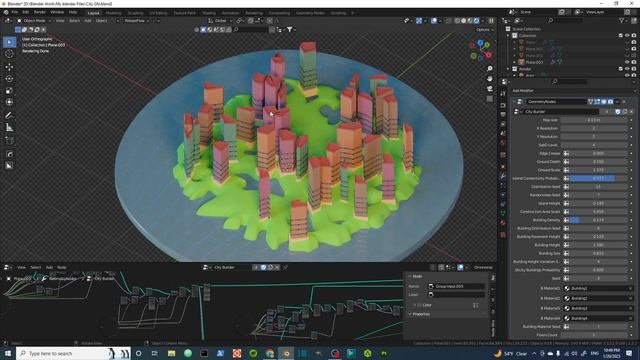This screenshot has width=640, height=360.
Task: Click the pan view hand icon
Action: 489,78
